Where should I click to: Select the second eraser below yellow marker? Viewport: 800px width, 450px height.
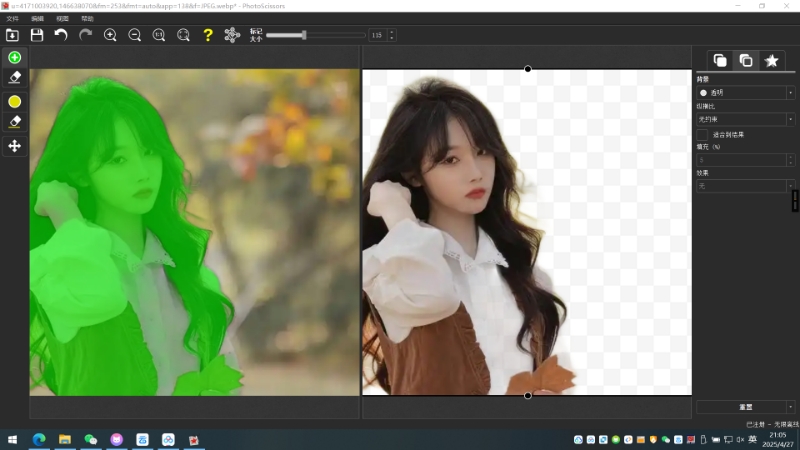click(x=14, y=122)
